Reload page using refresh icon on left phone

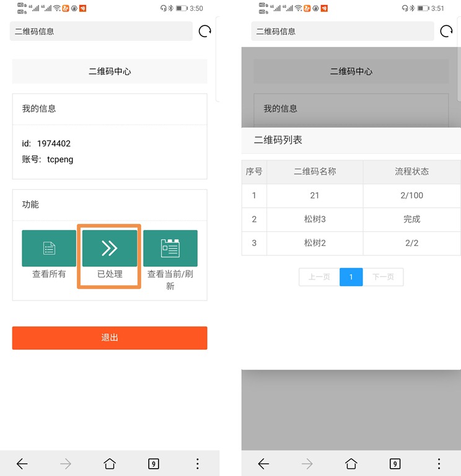click(205, 32)
